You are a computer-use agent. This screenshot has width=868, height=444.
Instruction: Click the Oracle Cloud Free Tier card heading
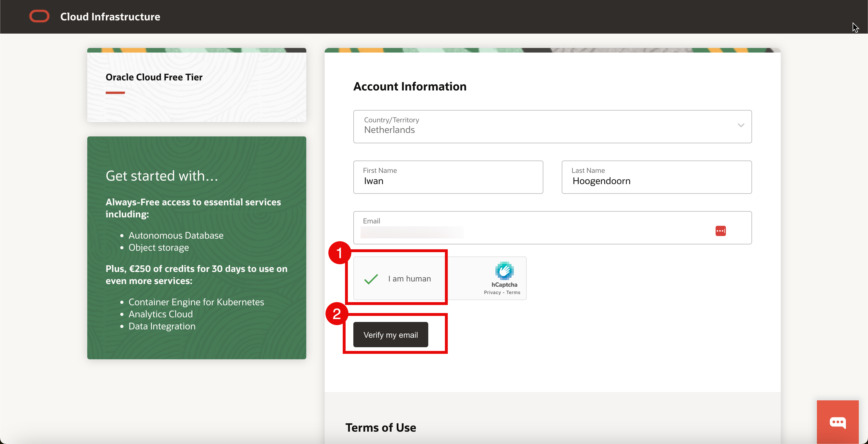click(154, 77)
